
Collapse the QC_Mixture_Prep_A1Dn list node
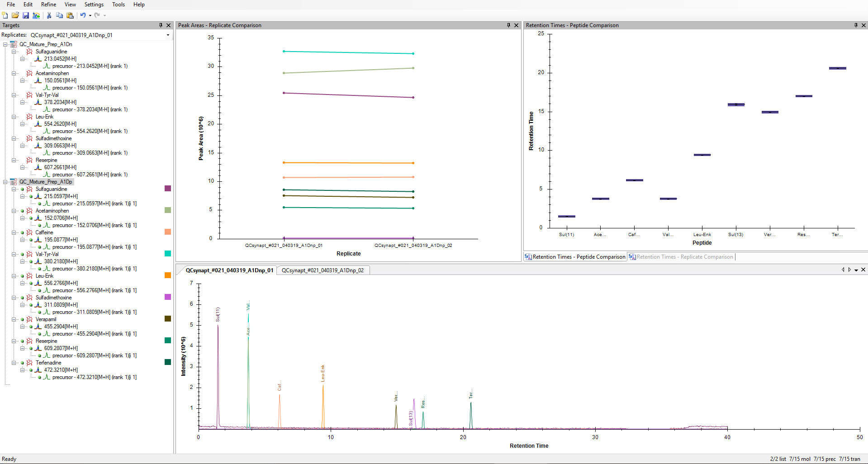click(5, 44)
